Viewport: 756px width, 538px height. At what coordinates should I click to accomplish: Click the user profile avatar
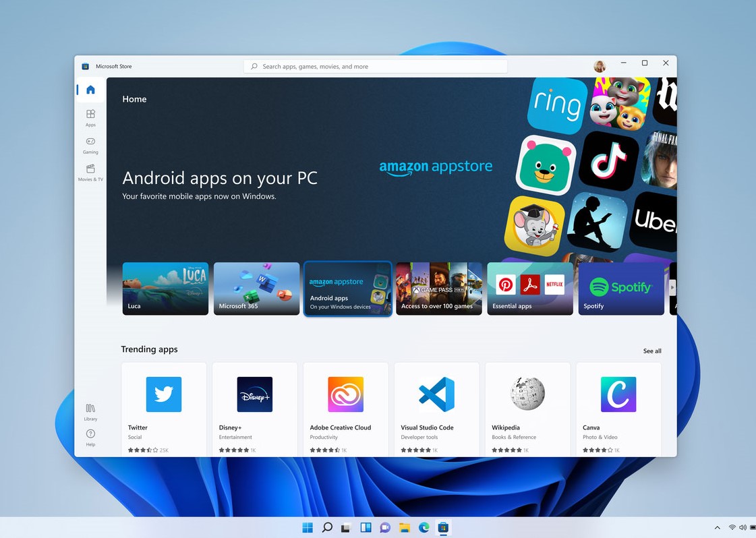click(600, 66)
